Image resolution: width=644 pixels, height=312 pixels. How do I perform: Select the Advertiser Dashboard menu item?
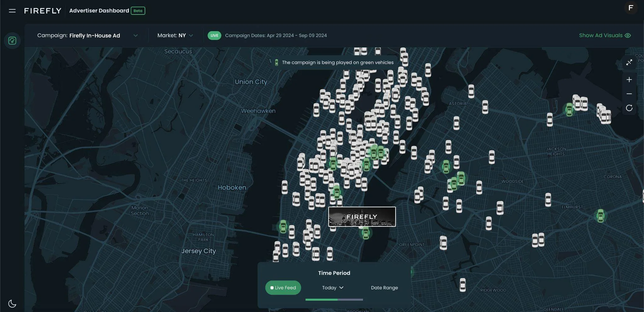tap(99, 10)
